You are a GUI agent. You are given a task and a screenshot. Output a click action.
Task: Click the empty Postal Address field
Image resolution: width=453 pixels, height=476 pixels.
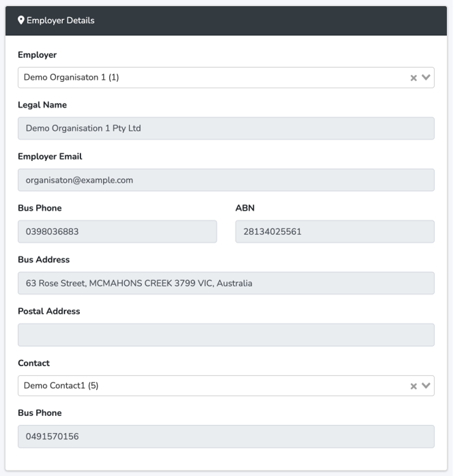[226, 335]
